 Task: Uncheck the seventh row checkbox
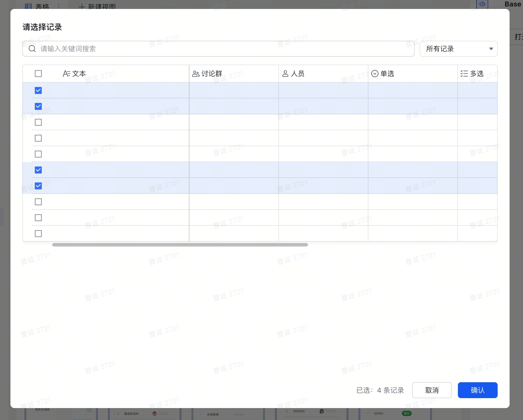(38, 186)
